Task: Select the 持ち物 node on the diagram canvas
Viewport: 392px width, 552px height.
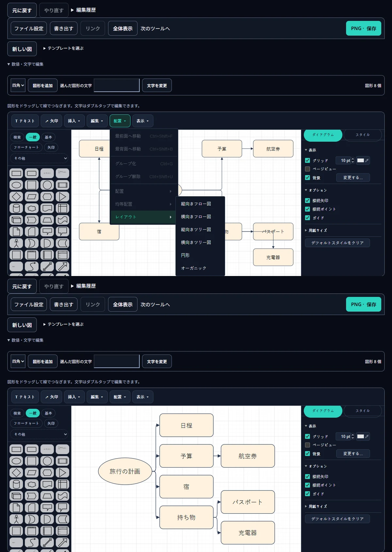Action: (x=186, y=517)
